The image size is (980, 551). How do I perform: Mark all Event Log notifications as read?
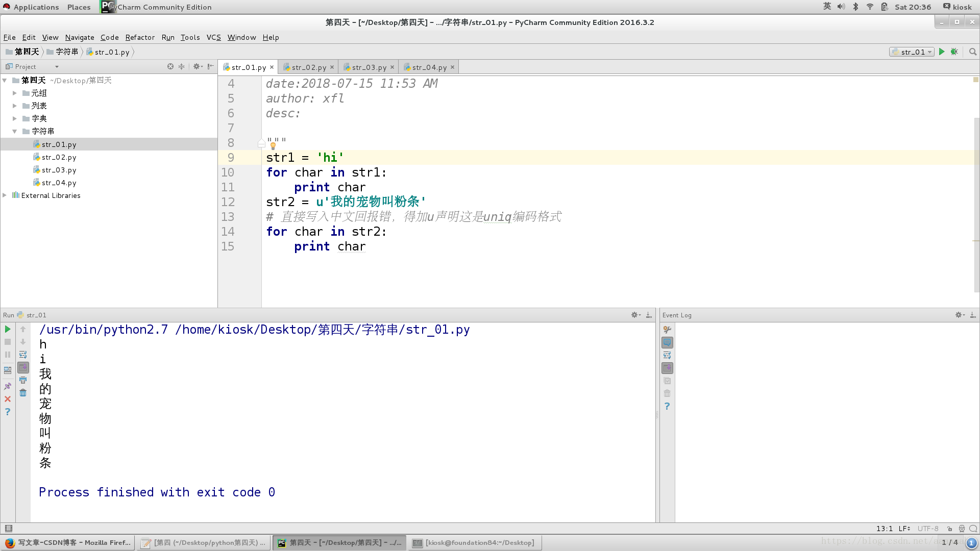click(x=667, y=381)
